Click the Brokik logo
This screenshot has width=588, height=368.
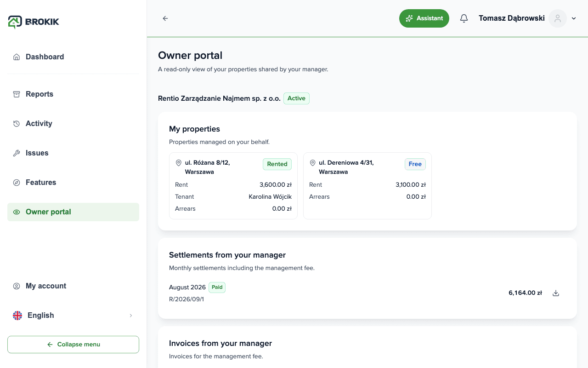(x=34, y=22)
